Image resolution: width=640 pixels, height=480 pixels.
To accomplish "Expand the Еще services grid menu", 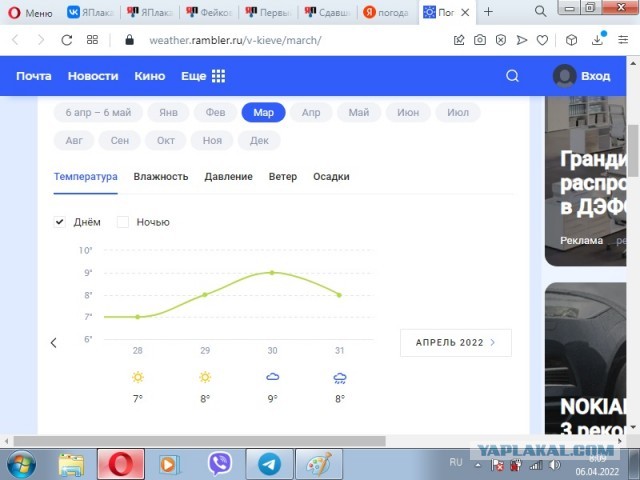I will click(x=203, y=76).
